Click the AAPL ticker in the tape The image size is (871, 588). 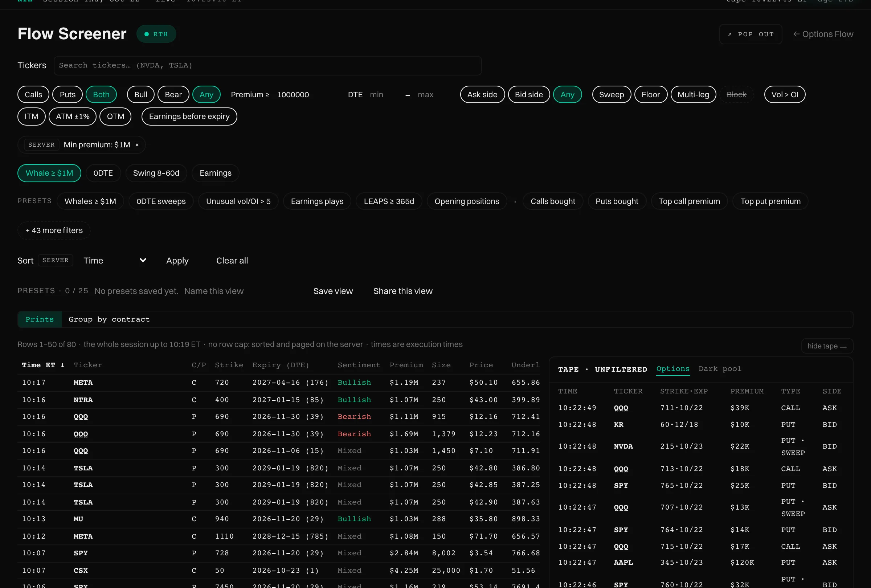pos(623,563)
